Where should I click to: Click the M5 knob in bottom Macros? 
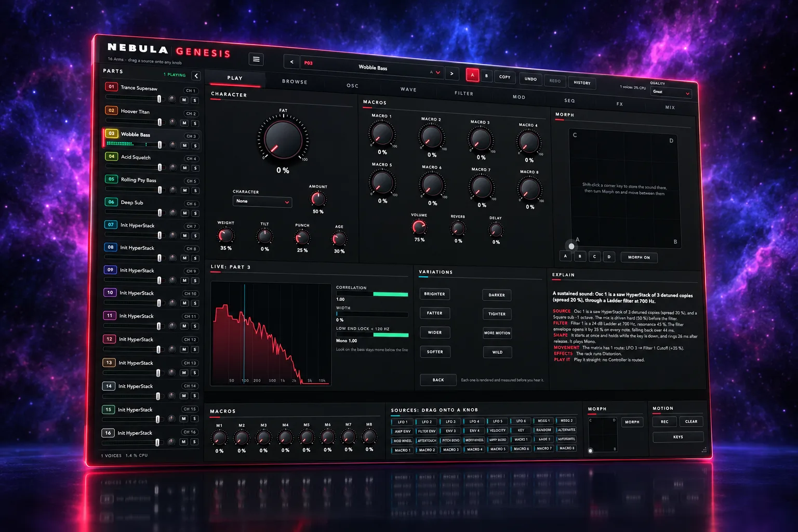pos(307,437)
